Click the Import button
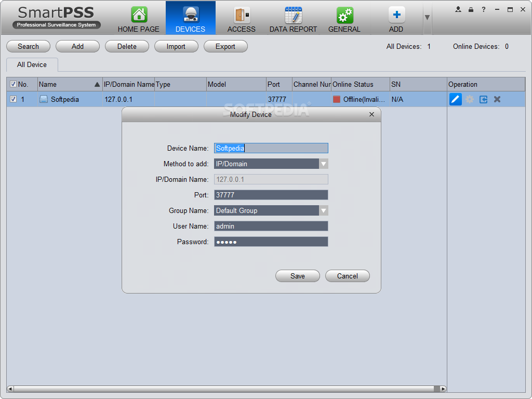 click(176, 46)
